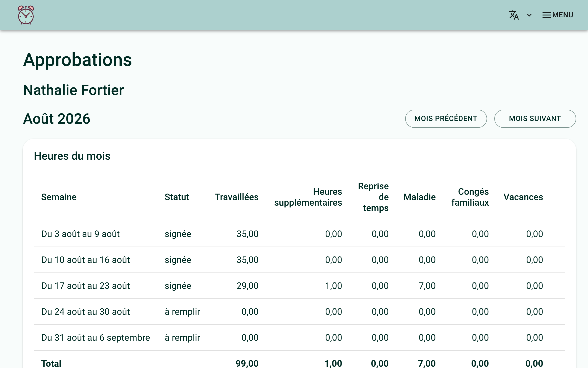Click Vacances 0,00 for 3 août week
Screen dimensions: 588x368
click(535, 234)
